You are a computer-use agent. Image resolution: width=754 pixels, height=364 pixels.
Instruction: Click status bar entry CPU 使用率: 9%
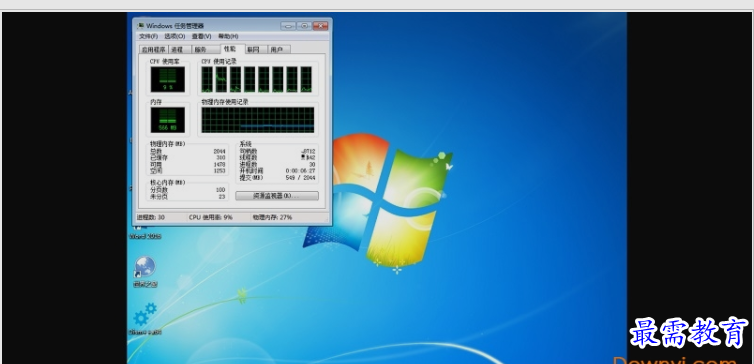pyautogui.click(x=211, y=217)
